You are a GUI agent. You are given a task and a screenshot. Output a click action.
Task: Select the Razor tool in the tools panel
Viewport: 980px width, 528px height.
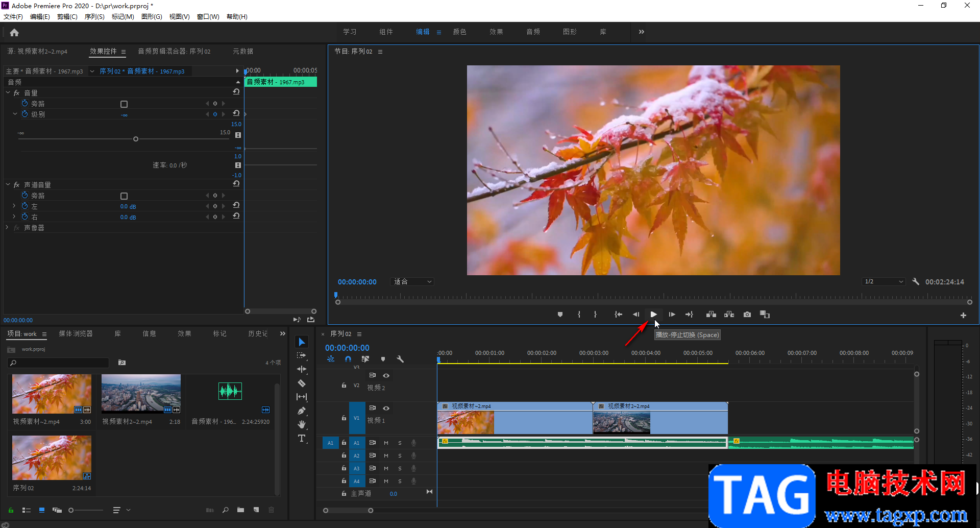point(302,383)
